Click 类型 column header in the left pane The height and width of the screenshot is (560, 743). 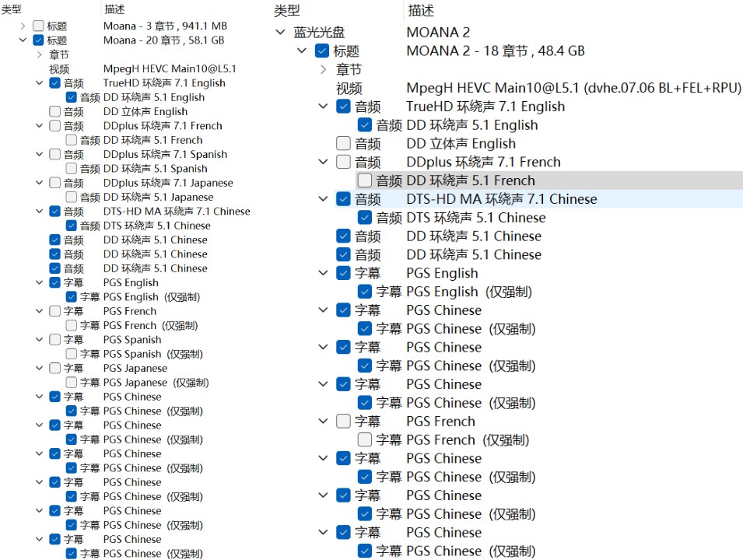pos(12,9)
